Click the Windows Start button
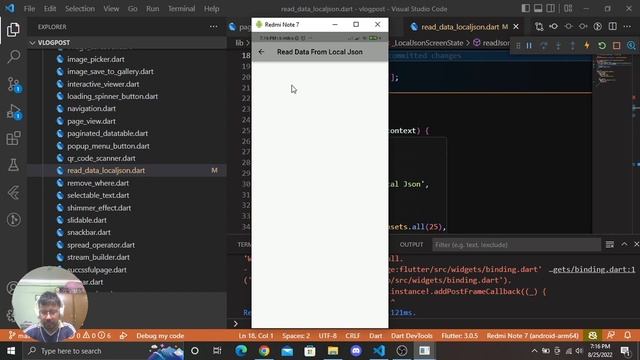Image resolution: width=640 pixels, height=360 pixels. point(11,351)
